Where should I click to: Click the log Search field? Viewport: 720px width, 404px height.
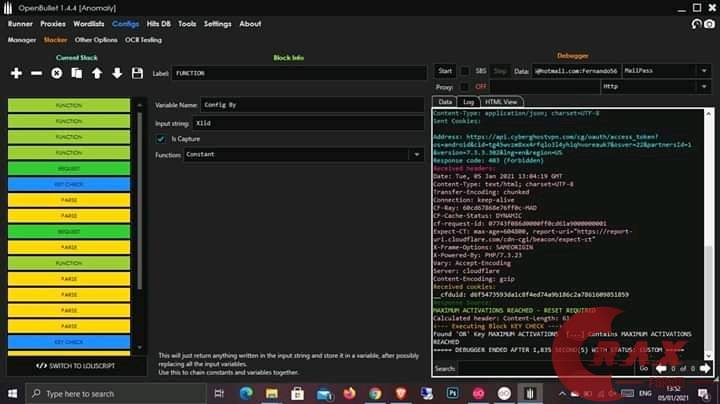pyautogui.click(x=546, y=369)
